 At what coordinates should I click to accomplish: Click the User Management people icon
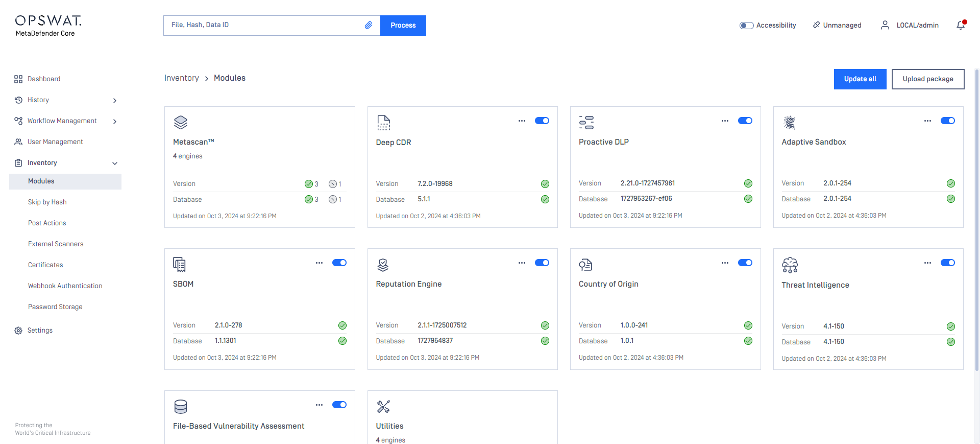[18, 142]
